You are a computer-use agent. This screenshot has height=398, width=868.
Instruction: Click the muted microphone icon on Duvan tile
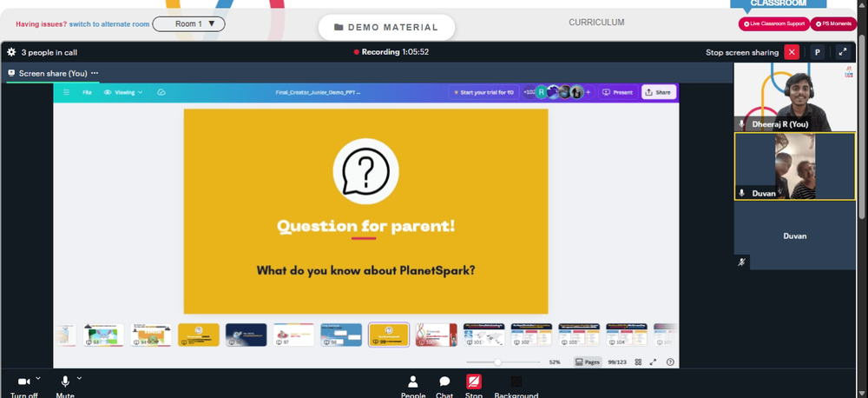coord(742,262)
